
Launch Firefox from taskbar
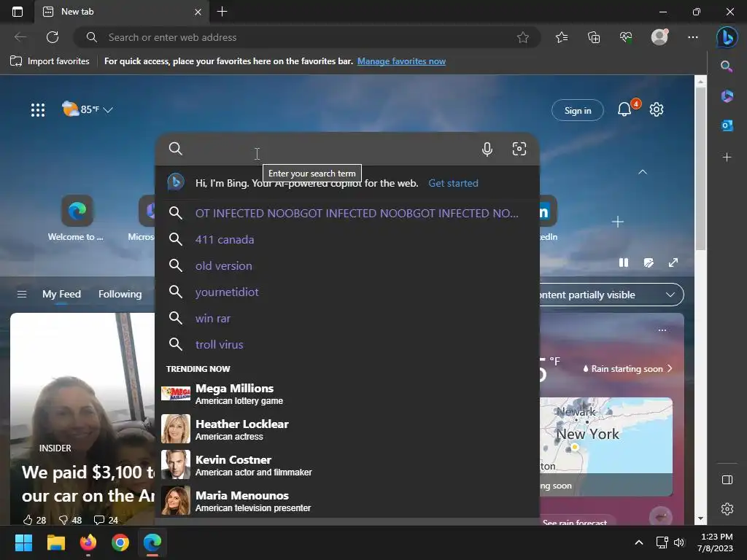click(x=88, y=542)
